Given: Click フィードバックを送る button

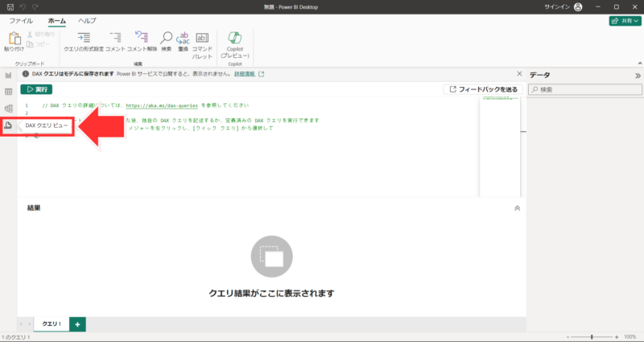Looking at the screenshot, I should pos(483,89).
